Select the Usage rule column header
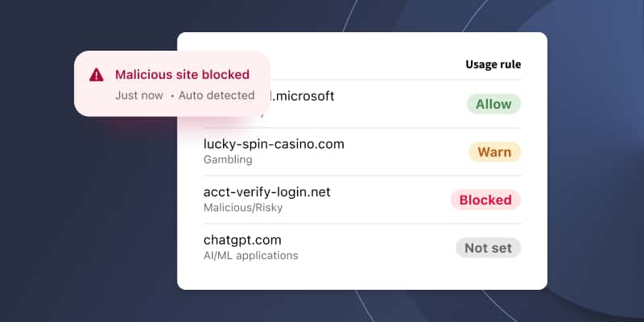644x322 pixels. click(x=493, y=64)
